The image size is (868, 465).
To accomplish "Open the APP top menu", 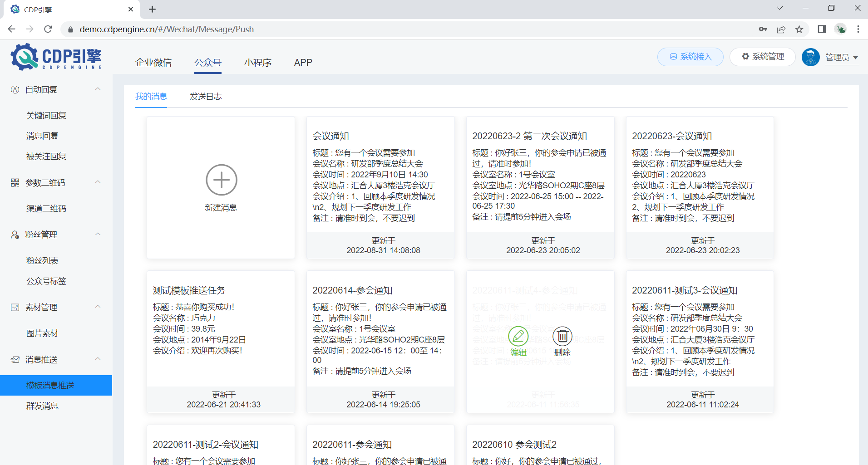I will pyautogui.click(x=303, y=63).
